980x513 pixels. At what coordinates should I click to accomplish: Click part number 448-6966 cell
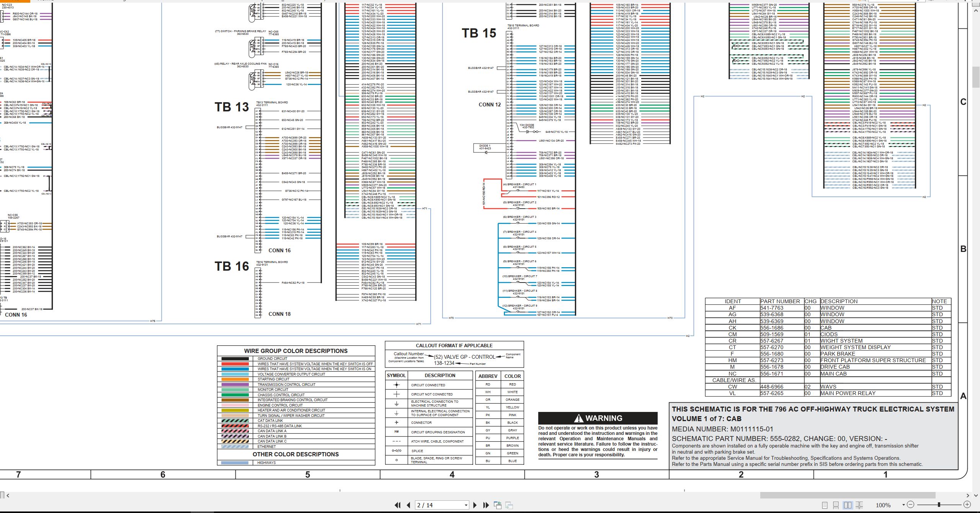(x=781, y=387)
